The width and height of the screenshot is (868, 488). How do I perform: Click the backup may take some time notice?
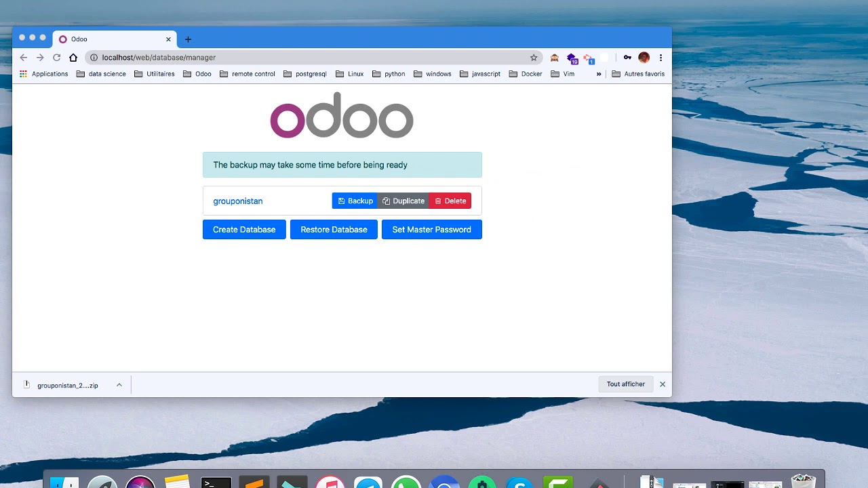pos(342,165)
